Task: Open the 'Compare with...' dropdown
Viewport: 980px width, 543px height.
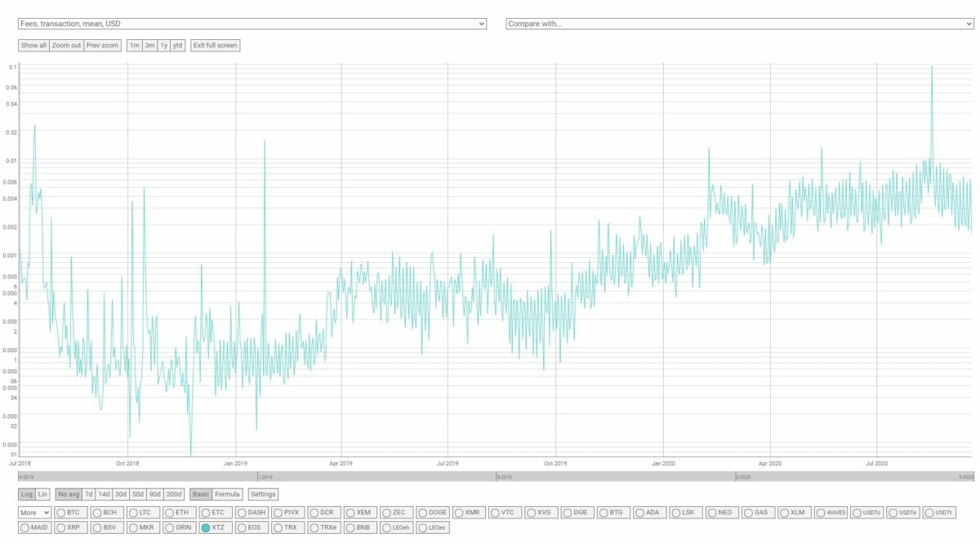Action: click(x=739, y=24)
